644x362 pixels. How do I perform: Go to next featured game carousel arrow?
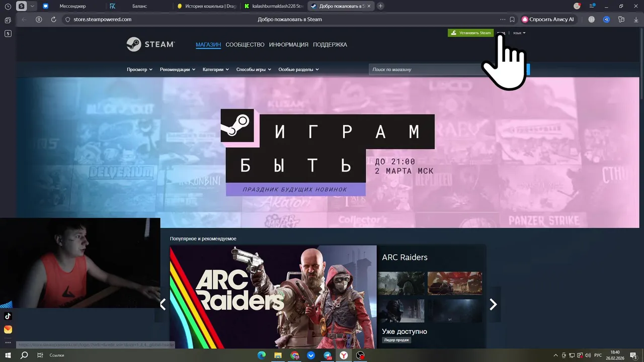click(x=494, y=304)
